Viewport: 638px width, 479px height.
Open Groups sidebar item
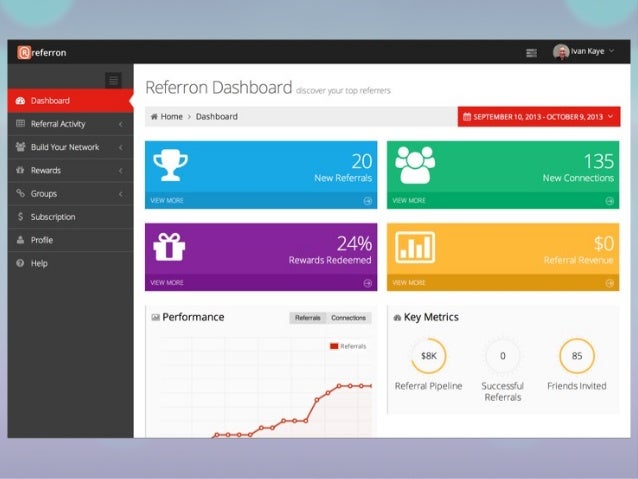click(70, 193)
